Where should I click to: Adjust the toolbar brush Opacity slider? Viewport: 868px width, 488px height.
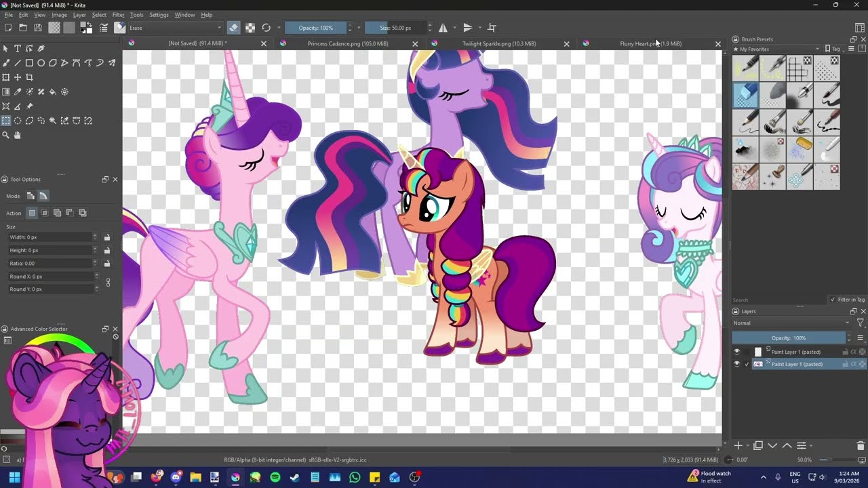(x=315, y=28)
